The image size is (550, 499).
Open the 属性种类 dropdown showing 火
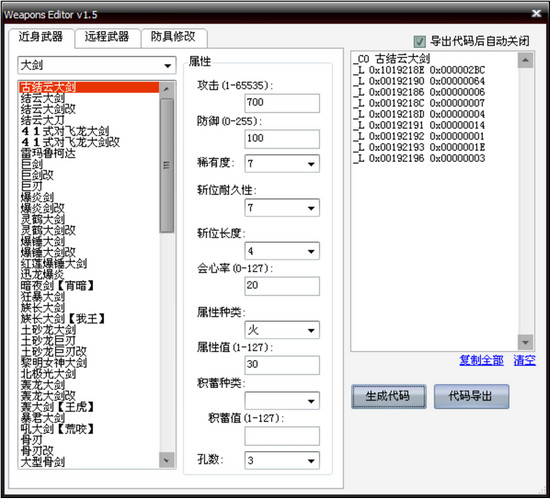(x=282, y=330)
